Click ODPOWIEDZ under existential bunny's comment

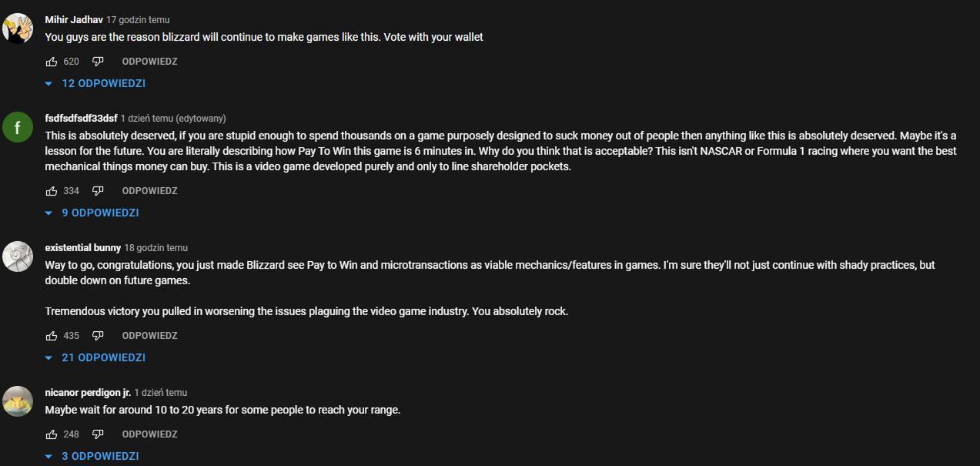tap(149, 336)
